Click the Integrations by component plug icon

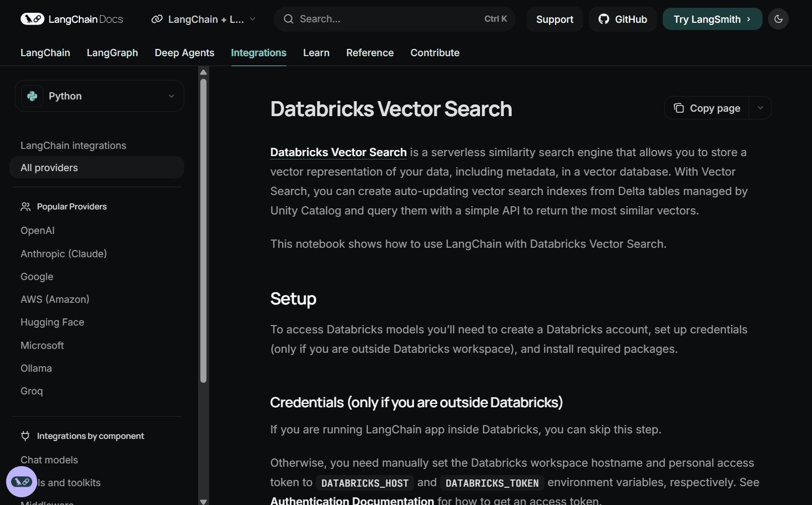tap(26, 436)
